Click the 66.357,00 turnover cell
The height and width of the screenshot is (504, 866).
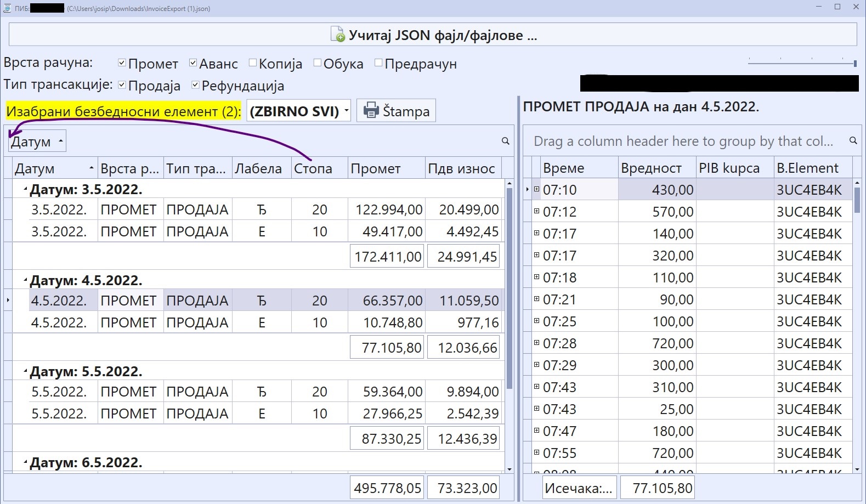[x=386, y=301]
